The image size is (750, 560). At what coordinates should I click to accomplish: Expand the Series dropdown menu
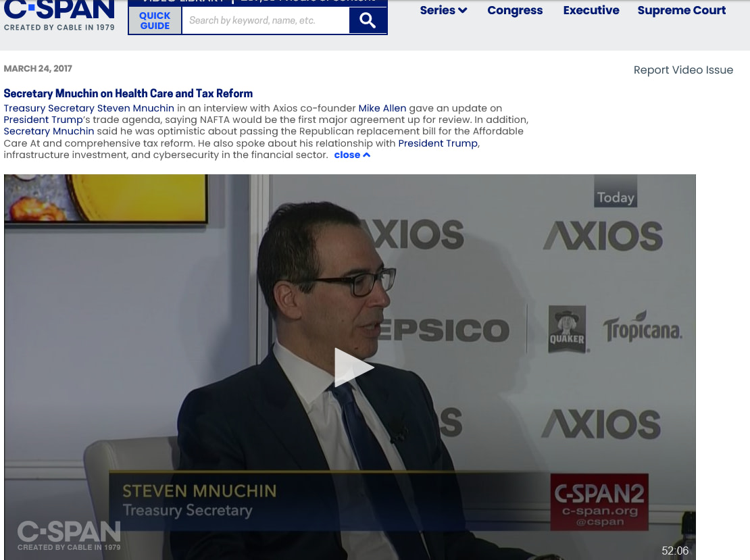tap(443, 10)
